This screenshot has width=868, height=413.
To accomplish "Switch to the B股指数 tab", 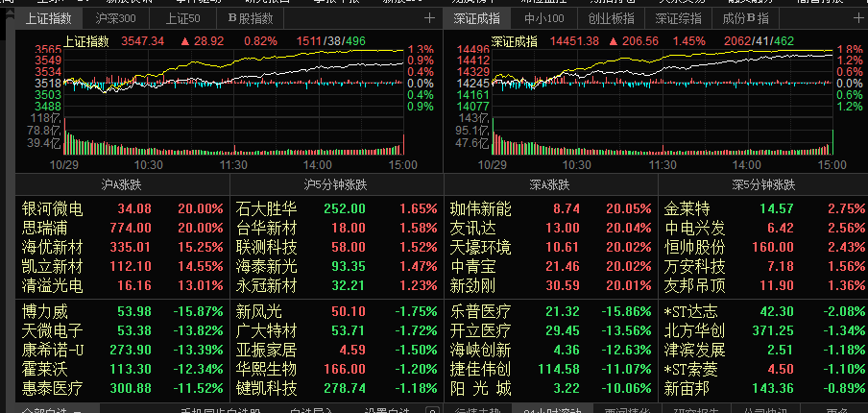I will tap(251, 19).
